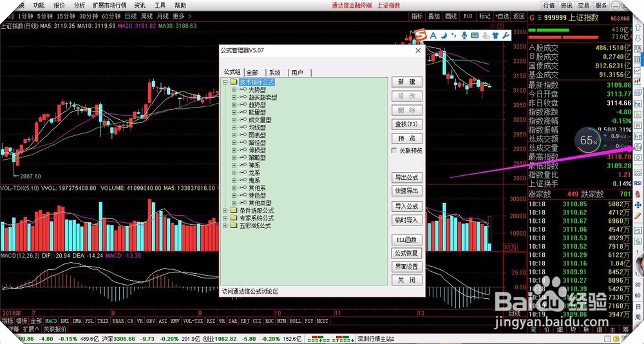Open the 报价 menu
Image resolution: width=644 pixels, height=344 pixels.
(59, 5)
